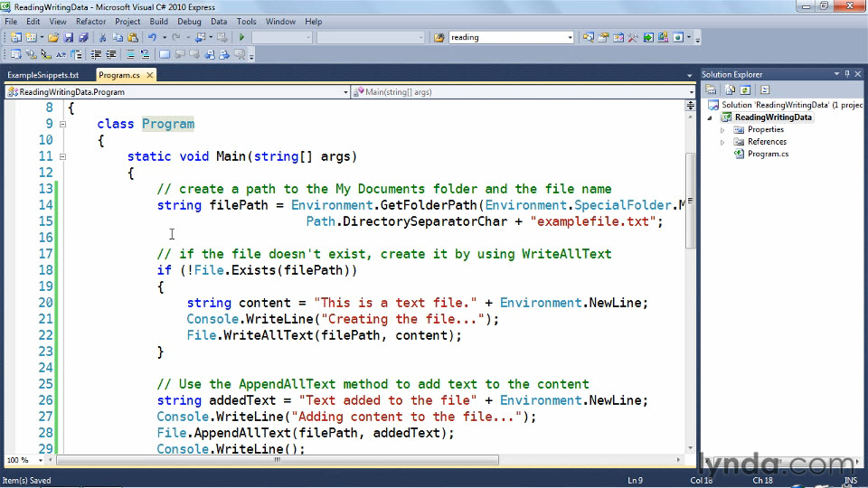Open the Refactor menu

(x=90, y=22)
